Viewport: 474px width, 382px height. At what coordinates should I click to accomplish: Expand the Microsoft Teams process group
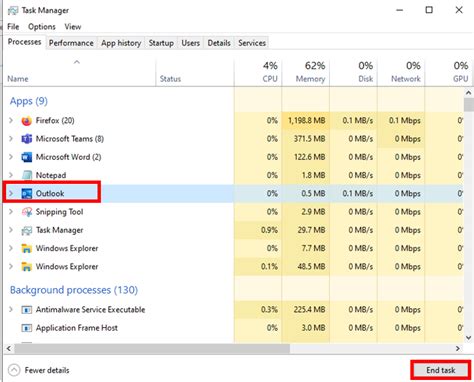11,139
